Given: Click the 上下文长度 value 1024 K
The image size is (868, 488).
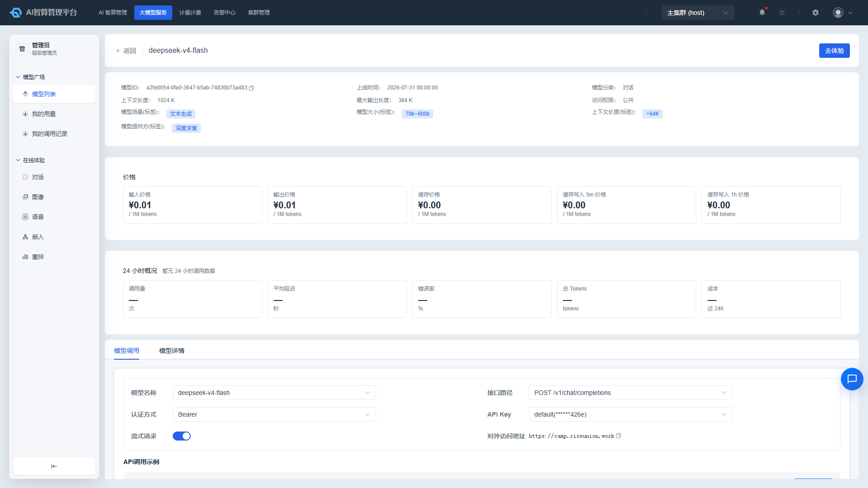Looking at the screenshot, I should click(166, 100).
